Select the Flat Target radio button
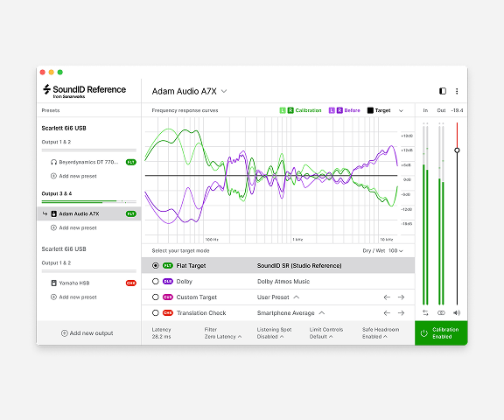The width and height of the screenshot is (504, 420). click(156, 266)
